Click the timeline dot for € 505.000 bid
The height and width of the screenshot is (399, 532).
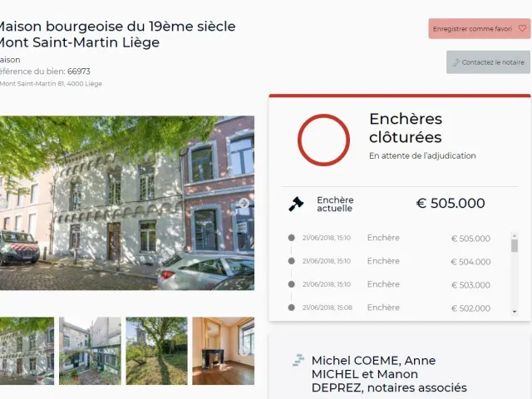(291, 238)
